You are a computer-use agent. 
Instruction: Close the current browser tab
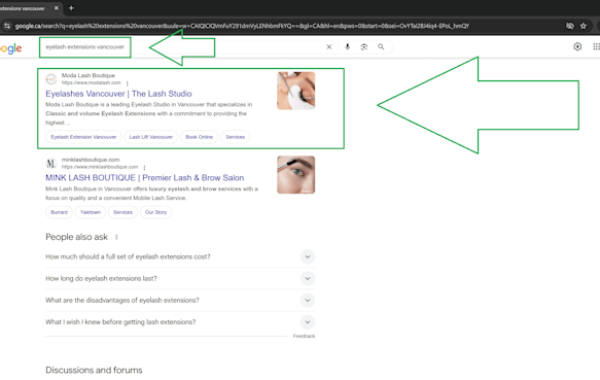pos(56,8)
